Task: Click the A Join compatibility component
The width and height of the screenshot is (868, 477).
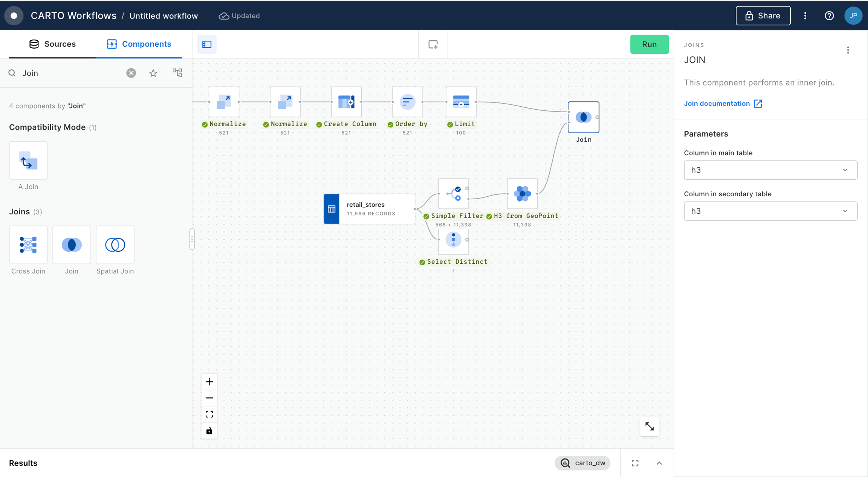Action: pyautogui.click(x=28, y=161)
